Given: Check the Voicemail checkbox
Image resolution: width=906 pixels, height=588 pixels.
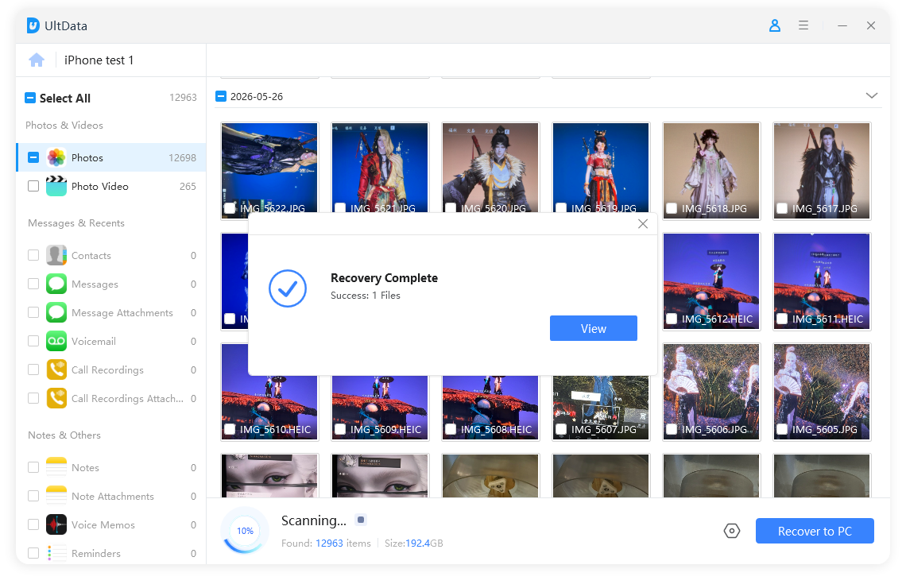Looking at the screenshot, I should (x=33, y=341).
